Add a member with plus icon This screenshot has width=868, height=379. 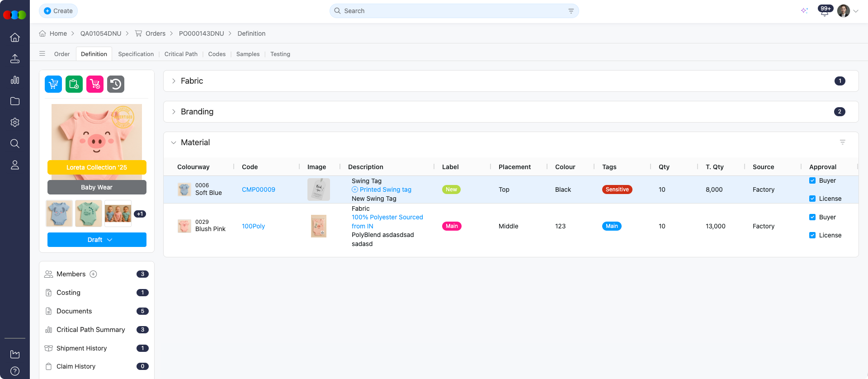pyautogui.click(x=93, y=274)
